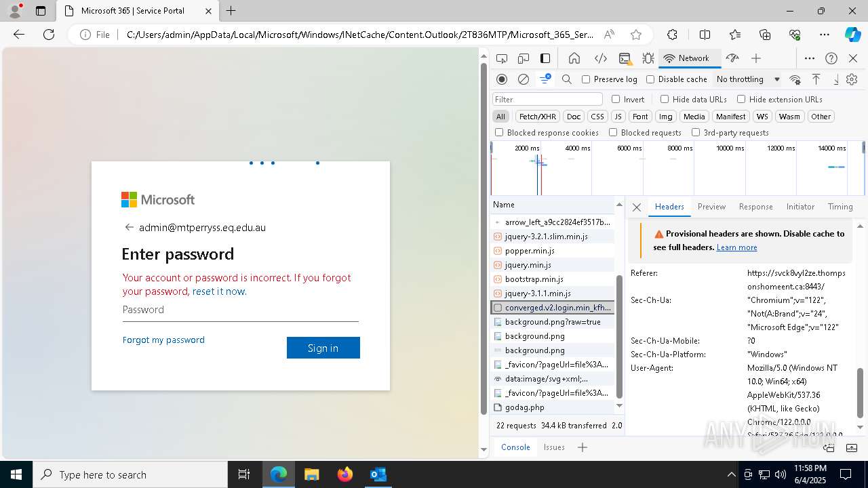868x488 pixels.
Task: Switch to the Response tab
Action: coord(755,207)
